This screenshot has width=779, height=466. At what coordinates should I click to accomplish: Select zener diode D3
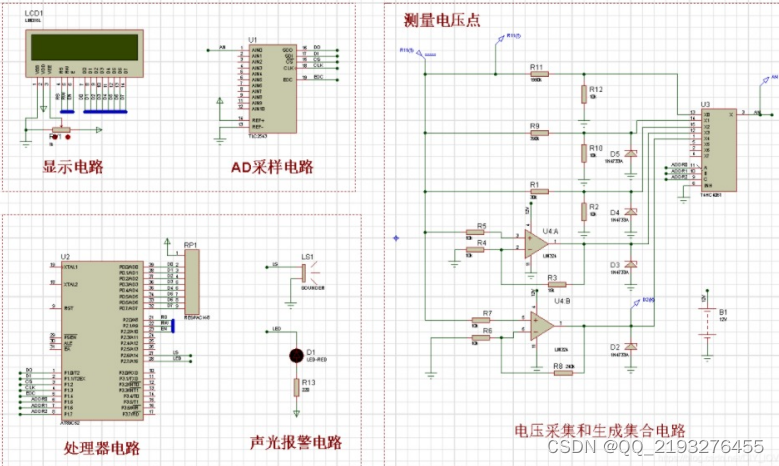[631, 264]
